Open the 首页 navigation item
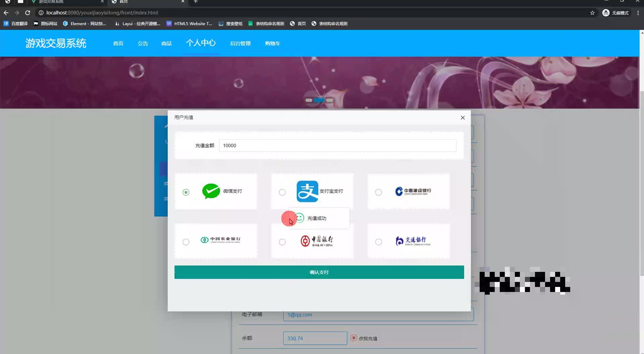This screenshot has width=644, height=354. point(118,44)
